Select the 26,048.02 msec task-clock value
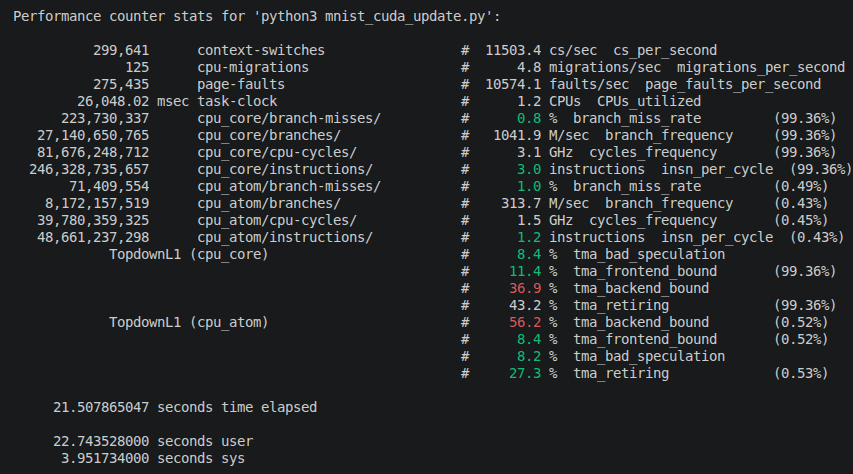853x474 pixels. tap(133, 101)
